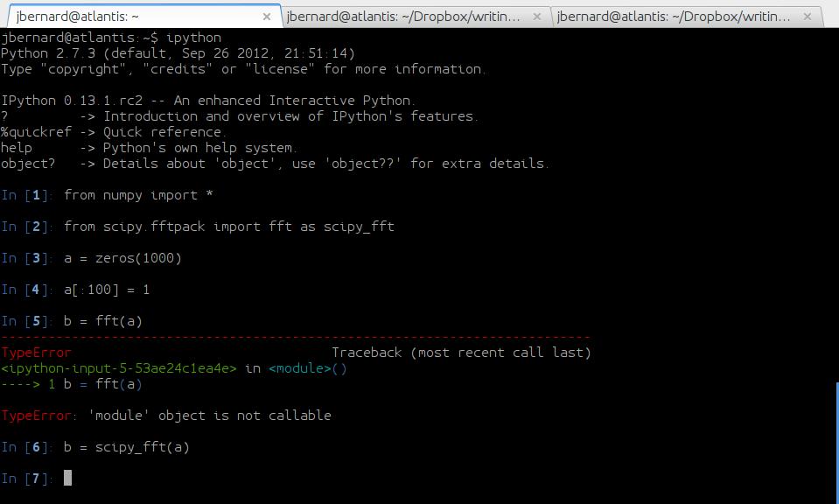Switch to the third terminal tab

click(674, 16)
